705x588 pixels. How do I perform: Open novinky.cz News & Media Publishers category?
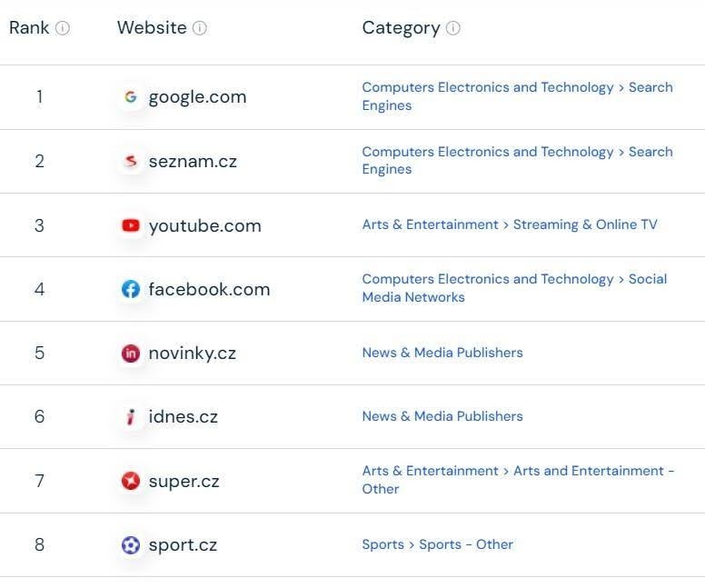pos(442,353)
